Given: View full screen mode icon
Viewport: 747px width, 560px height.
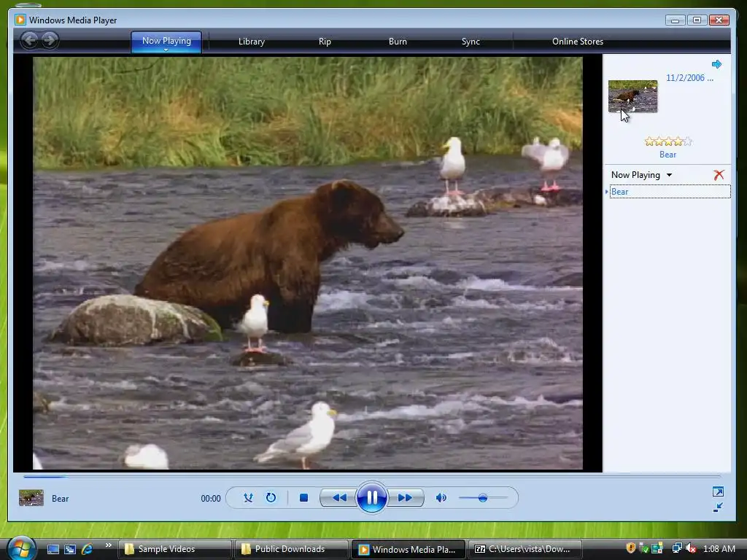Looking at the screenshot, I should tap(718, 492).
